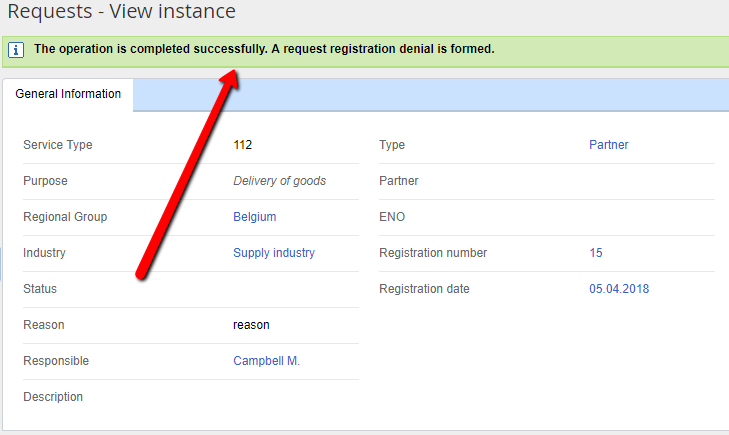Click the Service Type field label

click(x=58, y=145)
